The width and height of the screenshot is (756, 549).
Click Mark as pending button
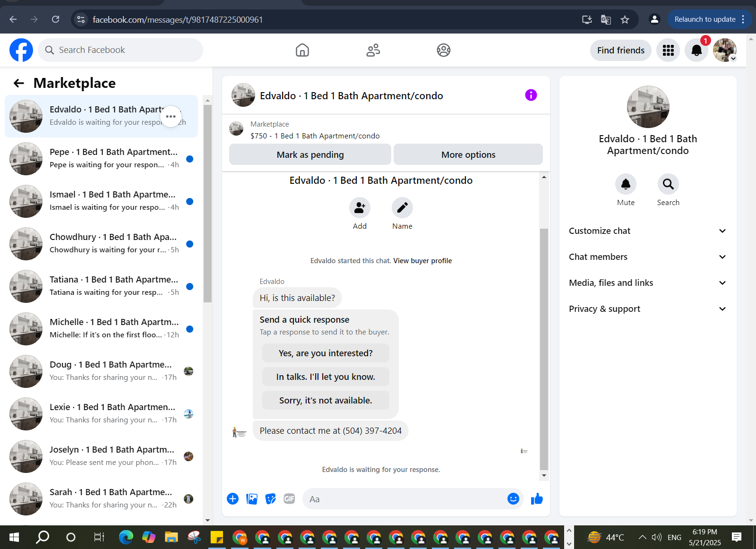310,154
